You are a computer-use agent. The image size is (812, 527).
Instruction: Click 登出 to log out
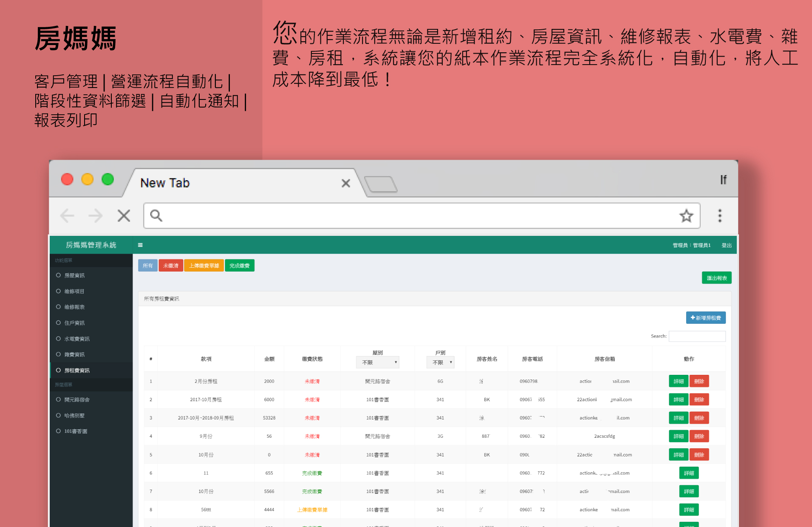coord(727,245)
